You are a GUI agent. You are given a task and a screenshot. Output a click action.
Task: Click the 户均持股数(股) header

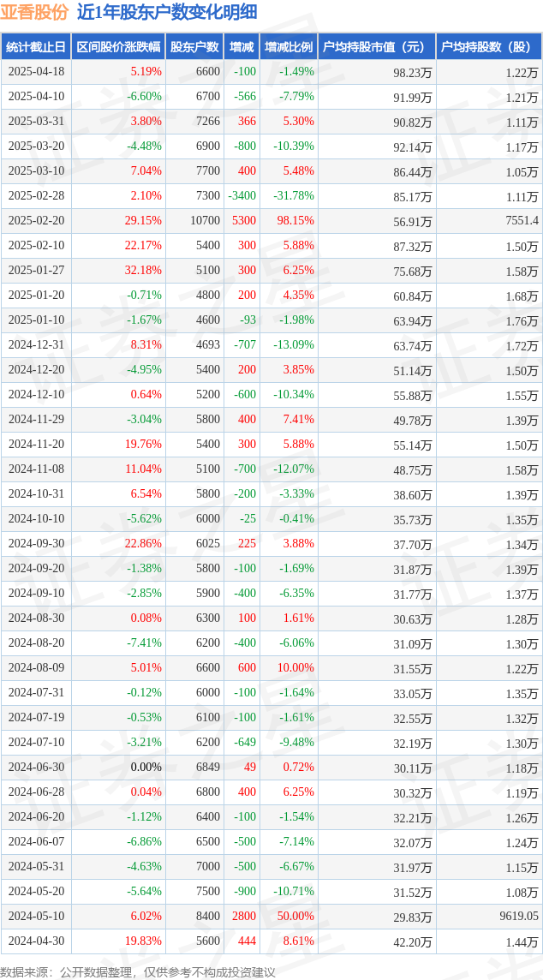click(489, 47)
